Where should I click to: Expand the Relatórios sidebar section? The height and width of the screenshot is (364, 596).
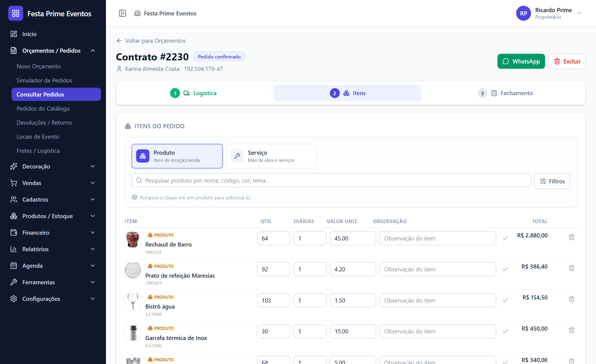pos(93,249)
